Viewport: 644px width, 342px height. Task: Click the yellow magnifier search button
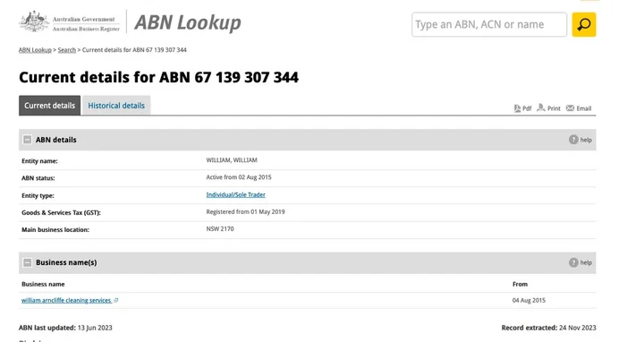coord(583,25)
